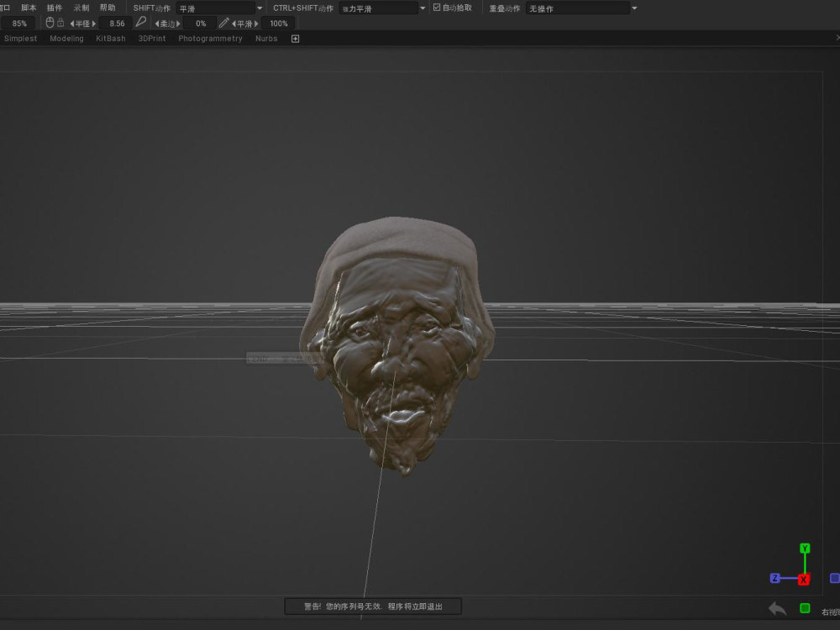Click the 半径 radius slider label

click(82, 24)
